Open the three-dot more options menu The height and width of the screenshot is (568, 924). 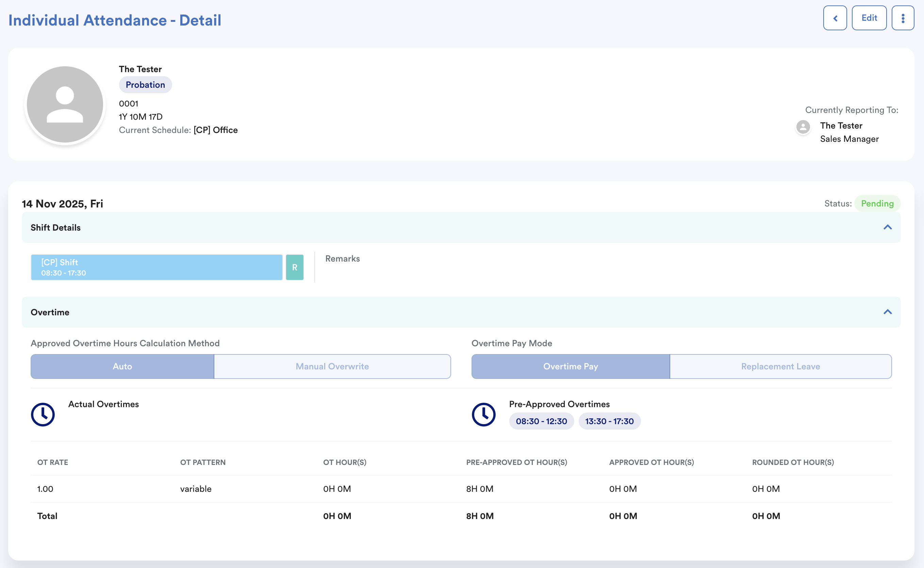[903, 18]
